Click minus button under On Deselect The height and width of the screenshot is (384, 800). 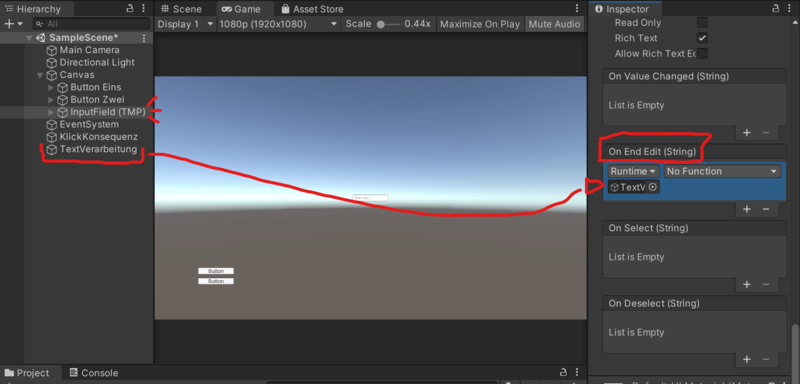(x=766, y=360)
